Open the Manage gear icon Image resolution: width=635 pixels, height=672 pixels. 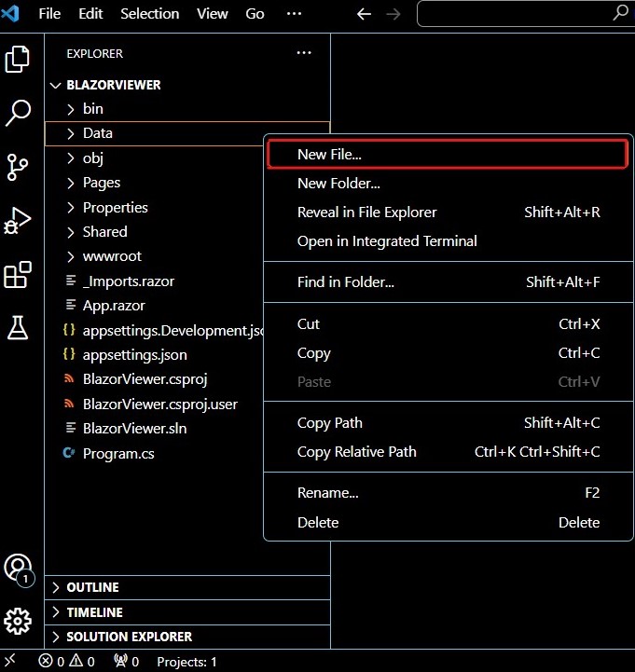[19, 621]
